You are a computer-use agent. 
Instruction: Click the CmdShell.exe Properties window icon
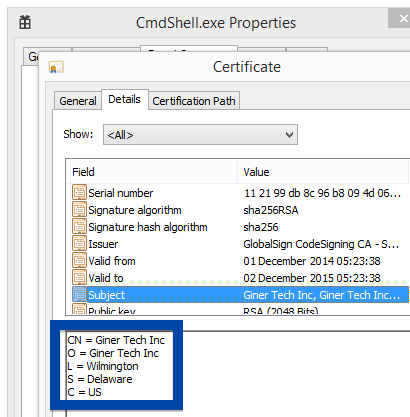tap(25, 22)
